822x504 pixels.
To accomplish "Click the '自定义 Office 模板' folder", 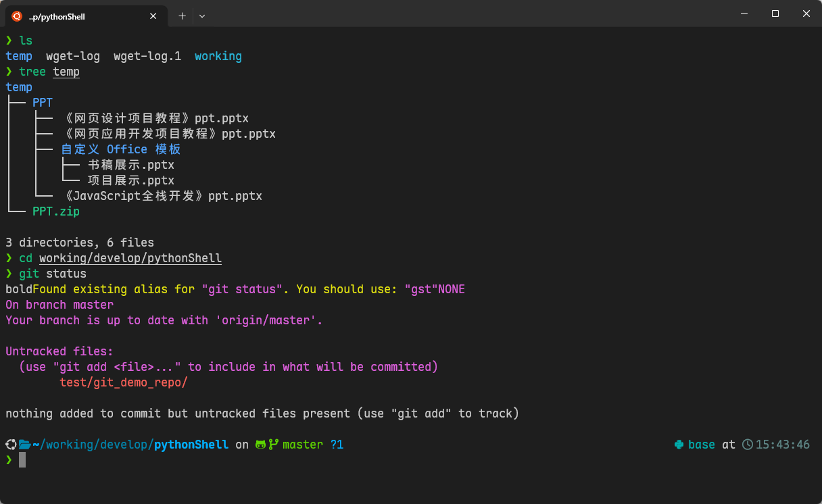I will [120, 149].
